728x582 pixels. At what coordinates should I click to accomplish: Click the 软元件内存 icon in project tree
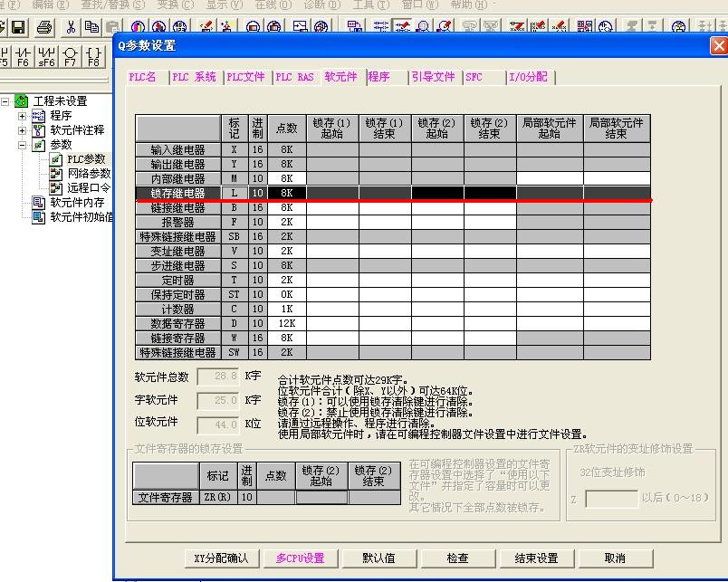coord(38,203)
